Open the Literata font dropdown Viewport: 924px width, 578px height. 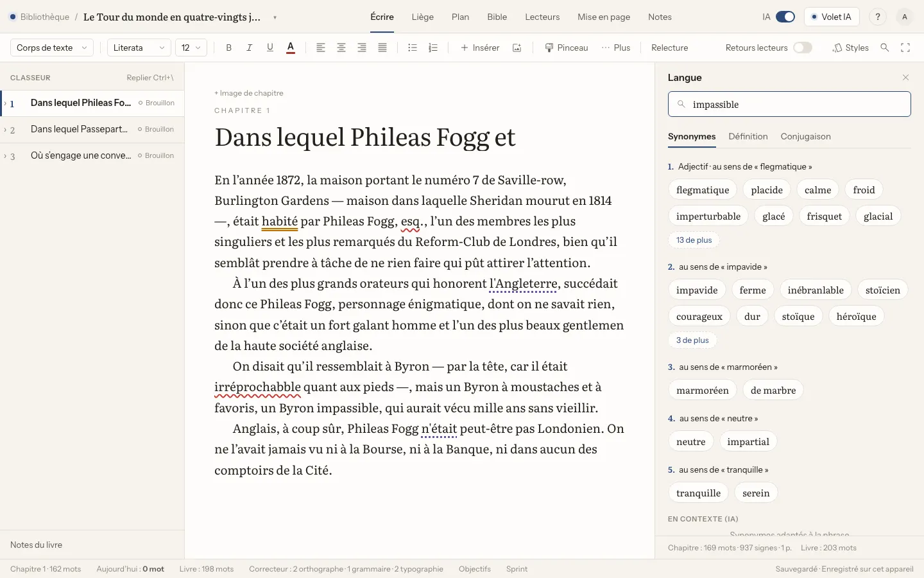[139, 48]
